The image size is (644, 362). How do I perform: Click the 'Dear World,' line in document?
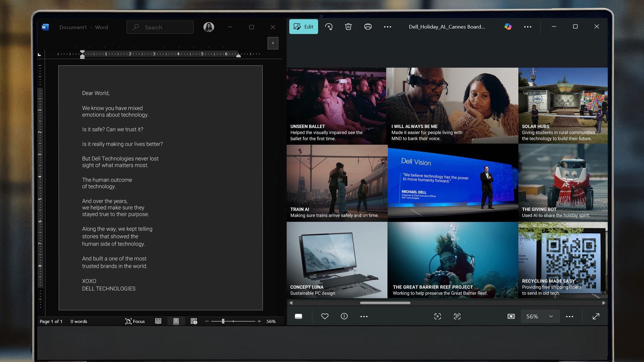pos(96,93)
